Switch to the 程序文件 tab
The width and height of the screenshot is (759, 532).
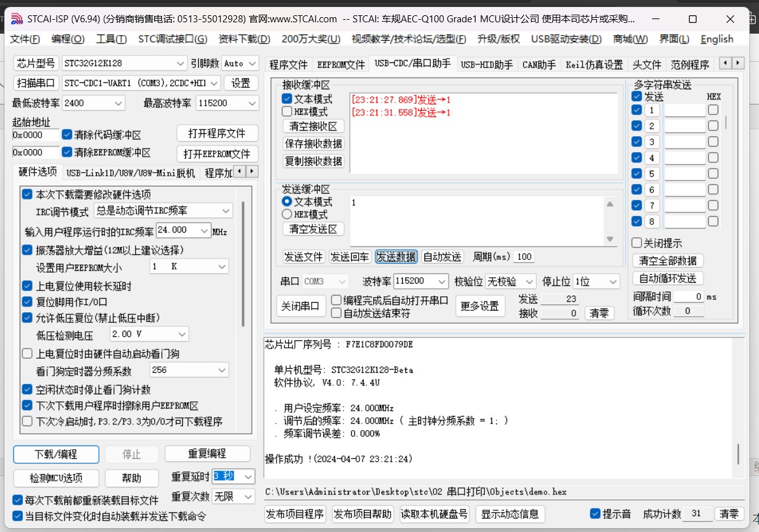289,64
